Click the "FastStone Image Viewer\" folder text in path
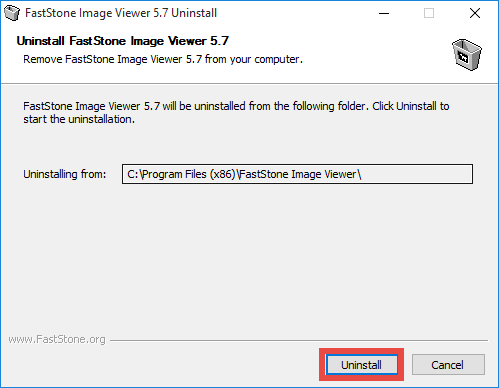499x388 pixels. click(300, 174)
